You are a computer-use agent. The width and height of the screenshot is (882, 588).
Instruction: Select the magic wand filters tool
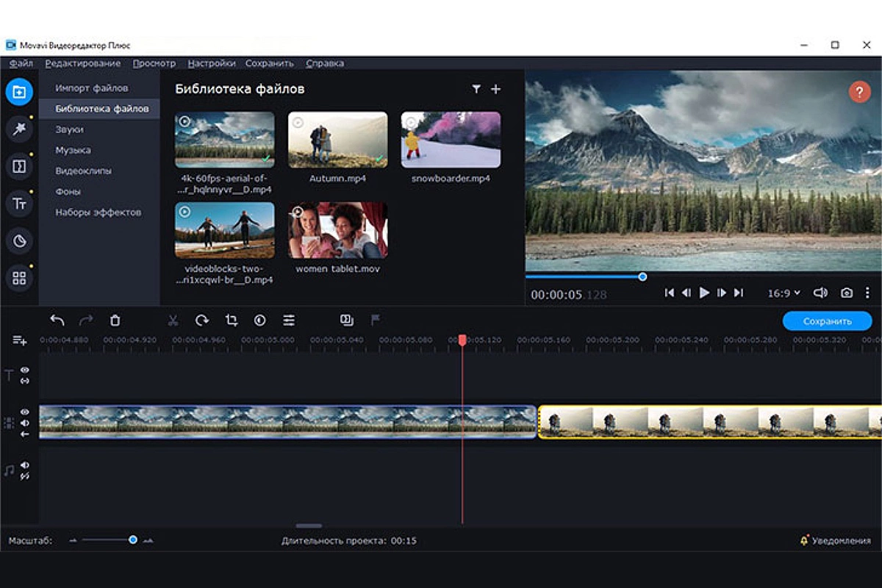20,129
